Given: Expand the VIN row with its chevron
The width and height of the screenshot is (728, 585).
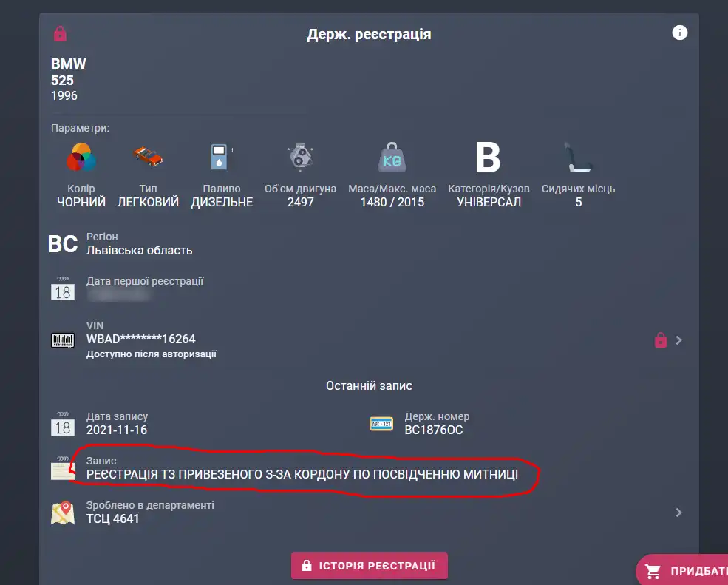Looking at the screenshot, I should tap(678, 340).
